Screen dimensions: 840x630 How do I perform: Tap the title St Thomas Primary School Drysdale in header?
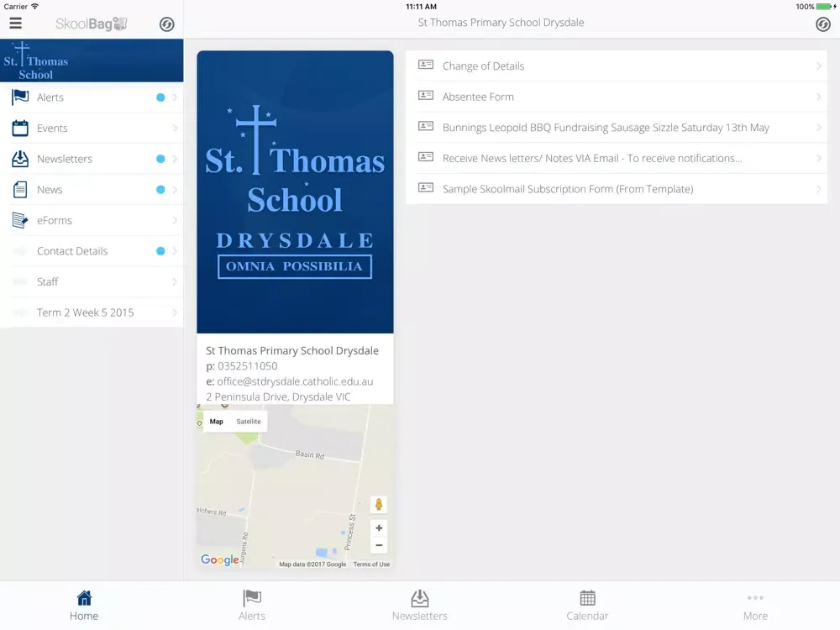tap(501, 23)
